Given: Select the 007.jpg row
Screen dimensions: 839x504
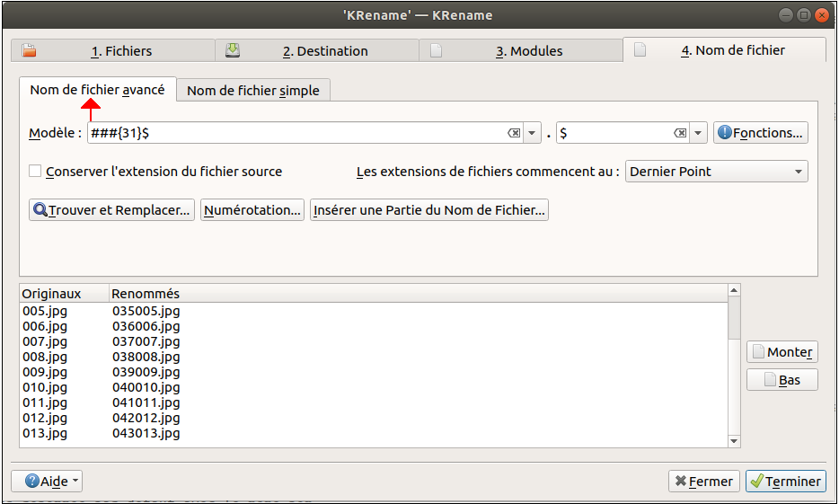Looking at the screenshot, I should (374, 341).
